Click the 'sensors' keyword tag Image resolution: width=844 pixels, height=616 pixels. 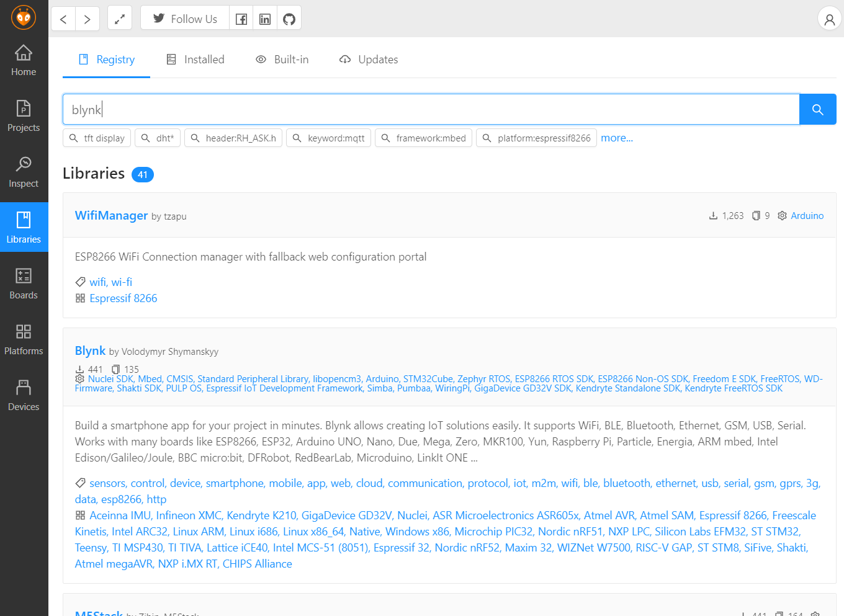click(108, 483)
